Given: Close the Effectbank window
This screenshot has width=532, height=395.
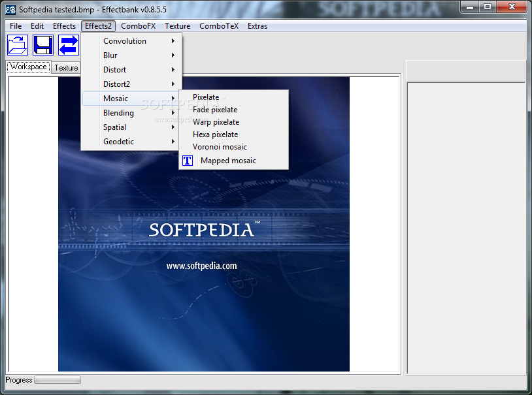Looking at the screenshot, I should 512,7.
